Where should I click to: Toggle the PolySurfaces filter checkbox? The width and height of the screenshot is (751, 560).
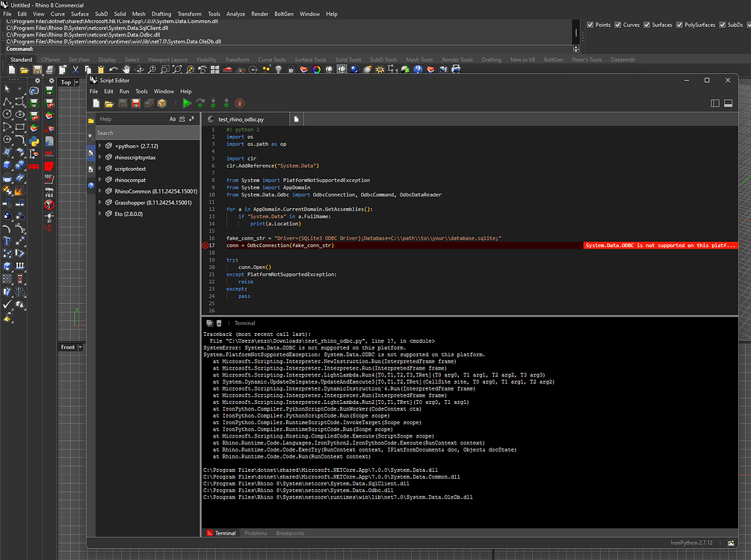coord(679,25)
